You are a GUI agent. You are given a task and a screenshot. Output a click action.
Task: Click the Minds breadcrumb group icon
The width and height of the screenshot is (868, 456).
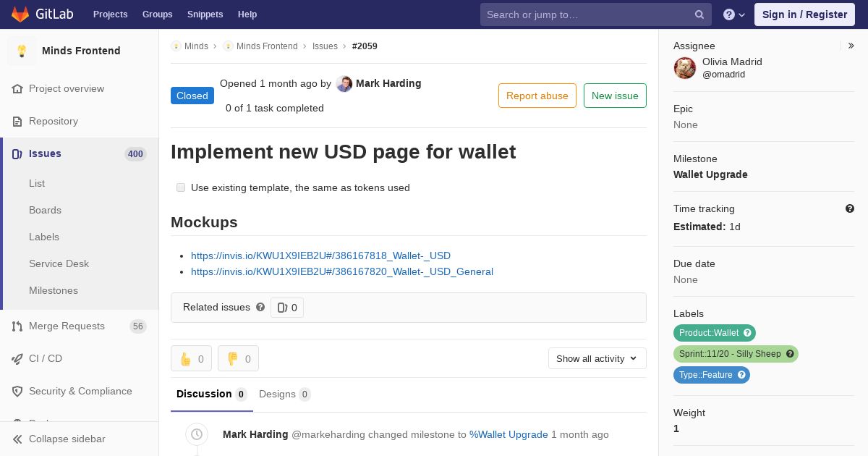point(176,46)
